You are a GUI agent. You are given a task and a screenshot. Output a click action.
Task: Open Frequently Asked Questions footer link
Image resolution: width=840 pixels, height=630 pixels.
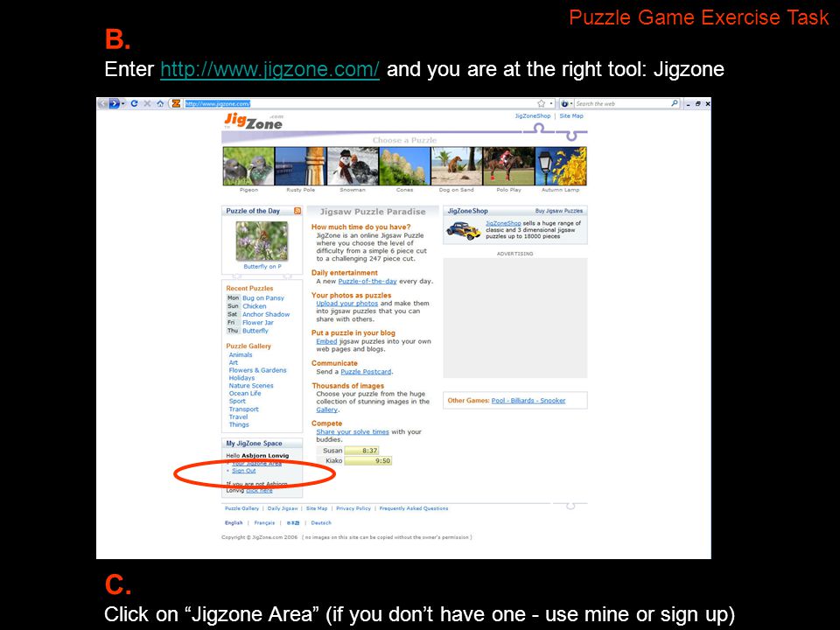414,508
